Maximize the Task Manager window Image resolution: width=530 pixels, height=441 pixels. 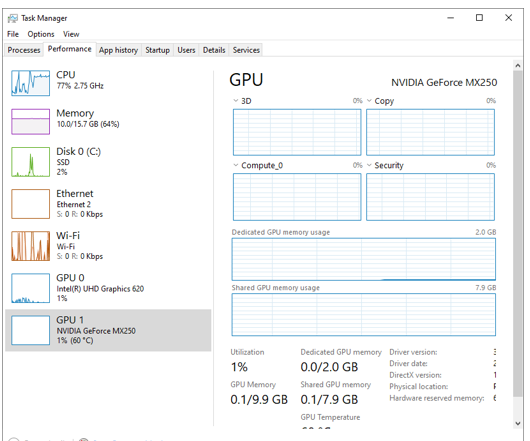[479, 18]
